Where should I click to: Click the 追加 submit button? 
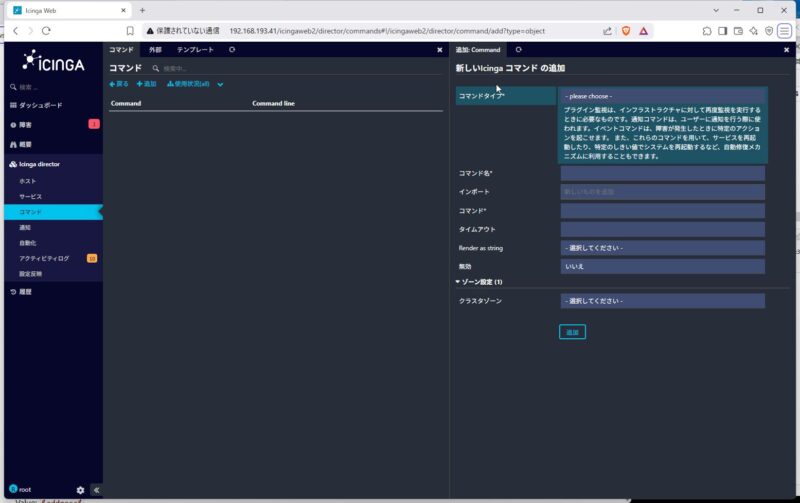(x=572, y=332)
